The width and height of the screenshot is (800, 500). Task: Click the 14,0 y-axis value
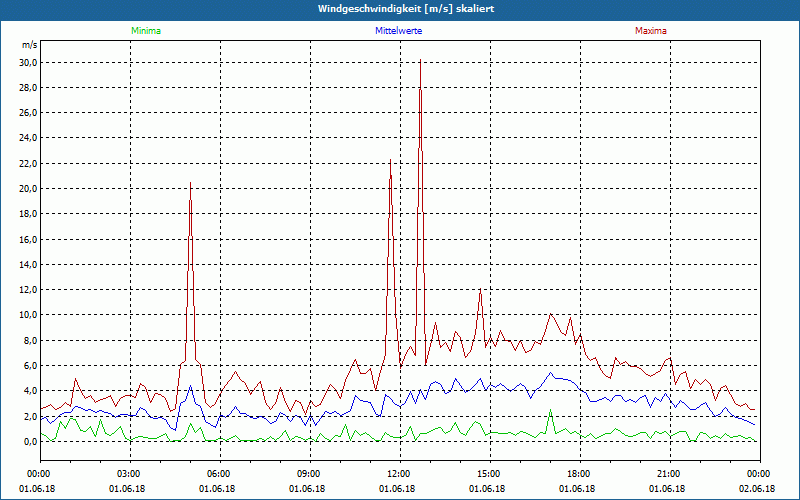pos(29,265)
